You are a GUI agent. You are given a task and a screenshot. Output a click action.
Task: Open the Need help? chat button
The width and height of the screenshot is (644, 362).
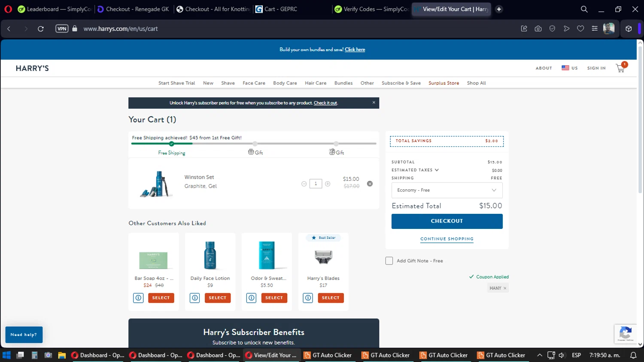(24, 335)
